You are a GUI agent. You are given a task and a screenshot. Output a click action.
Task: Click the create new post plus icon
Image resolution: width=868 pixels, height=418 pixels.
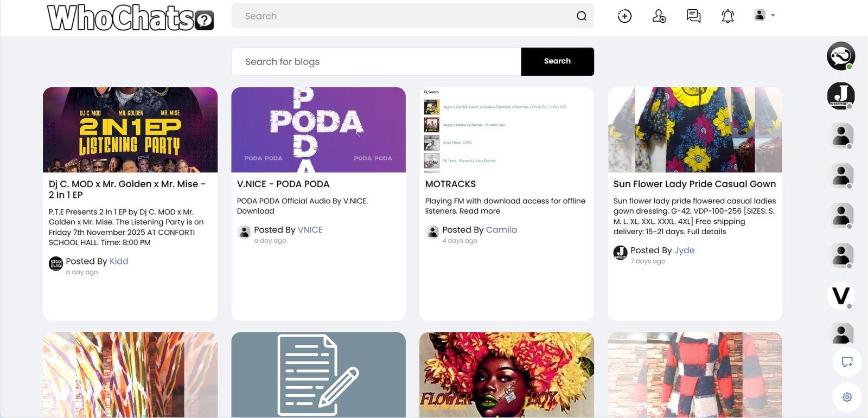[x=624, y=16]
